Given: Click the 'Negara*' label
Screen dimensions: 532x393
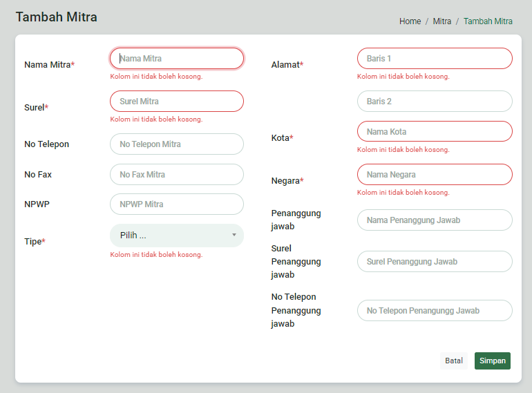Looking at the screenshot, I should pos(287,181).
